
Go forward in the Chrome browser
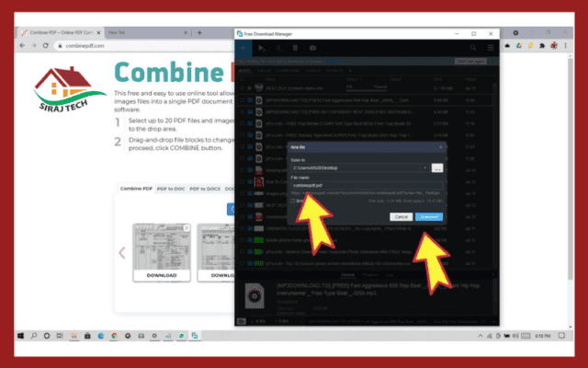(34, 45)
